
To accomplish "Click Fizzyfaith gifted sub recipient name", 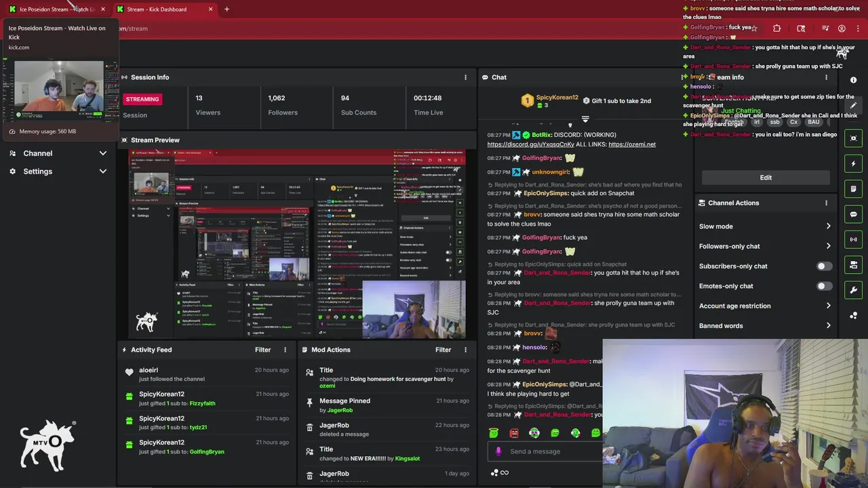I will point(202,403).
